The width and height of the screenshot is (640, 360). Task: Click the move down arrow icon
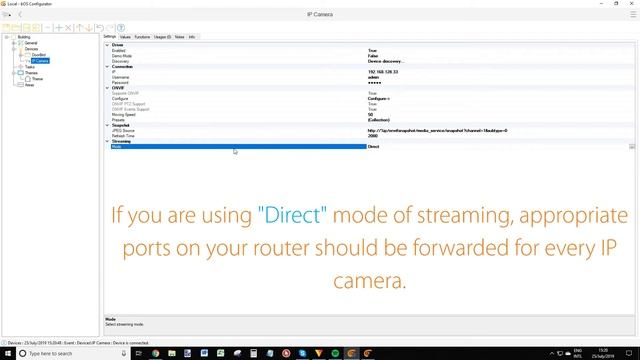[89, 28]
